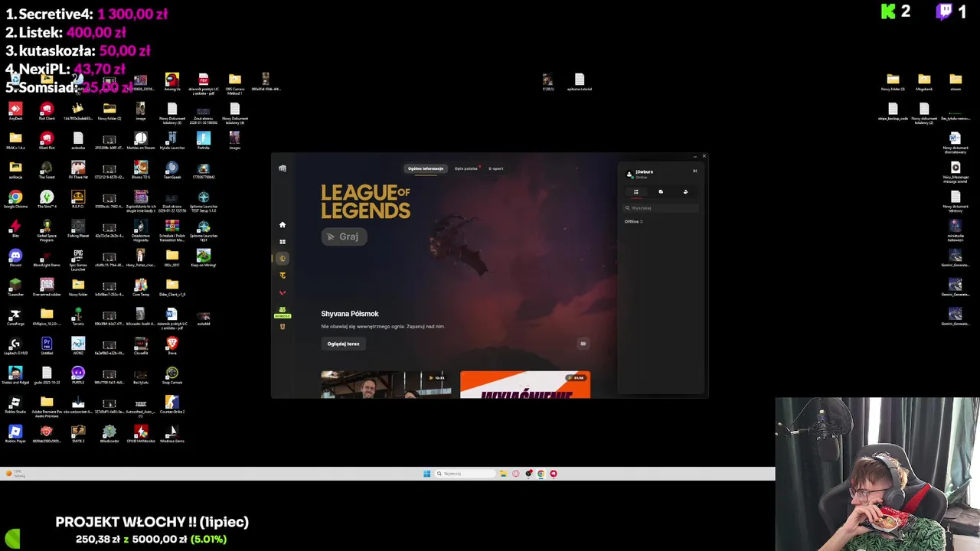The height and width of the screenshot is (551, 980).
Task: Expand the Offline friends group
Action: tap(633, 221)
